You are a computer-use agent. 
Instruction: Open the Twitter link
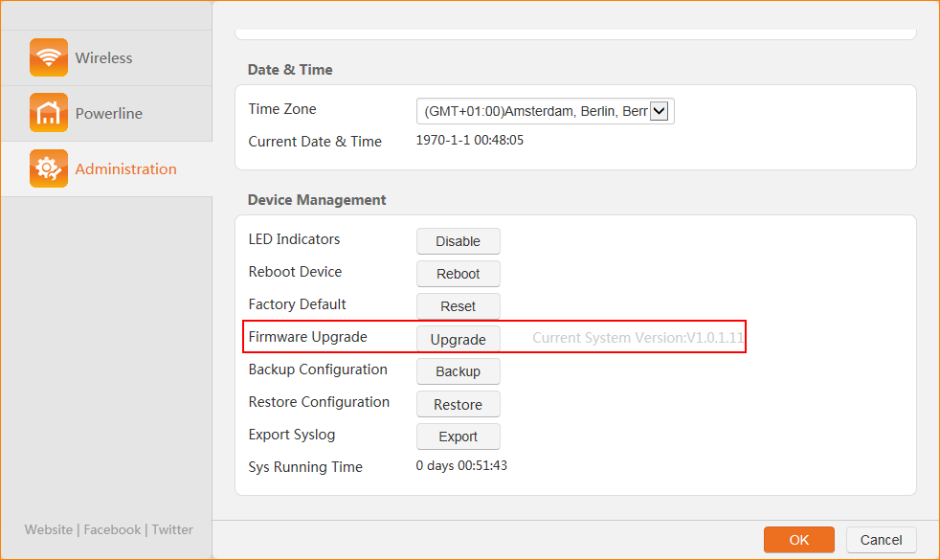[172, 529]
